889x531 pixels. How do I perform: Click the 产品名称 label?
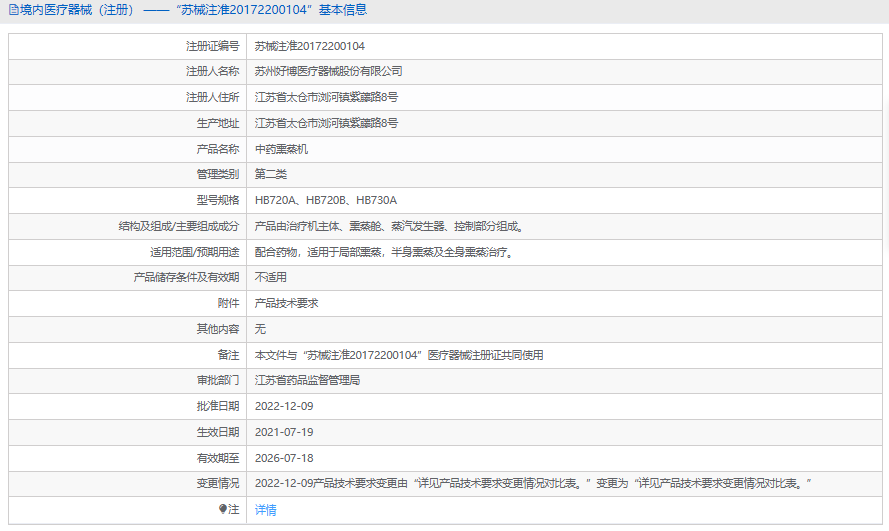tap(218, 149)
